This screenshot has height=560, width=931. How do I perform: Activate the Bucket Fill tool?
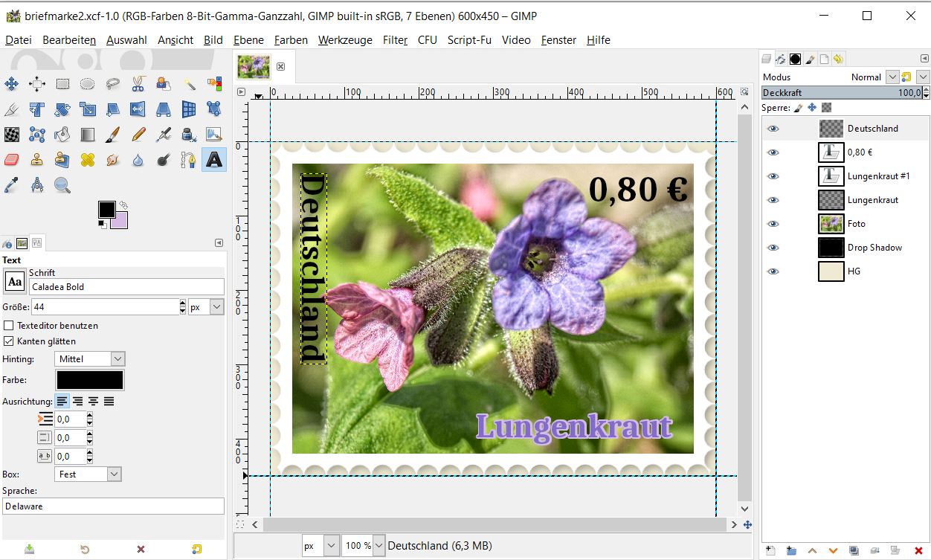62,135
